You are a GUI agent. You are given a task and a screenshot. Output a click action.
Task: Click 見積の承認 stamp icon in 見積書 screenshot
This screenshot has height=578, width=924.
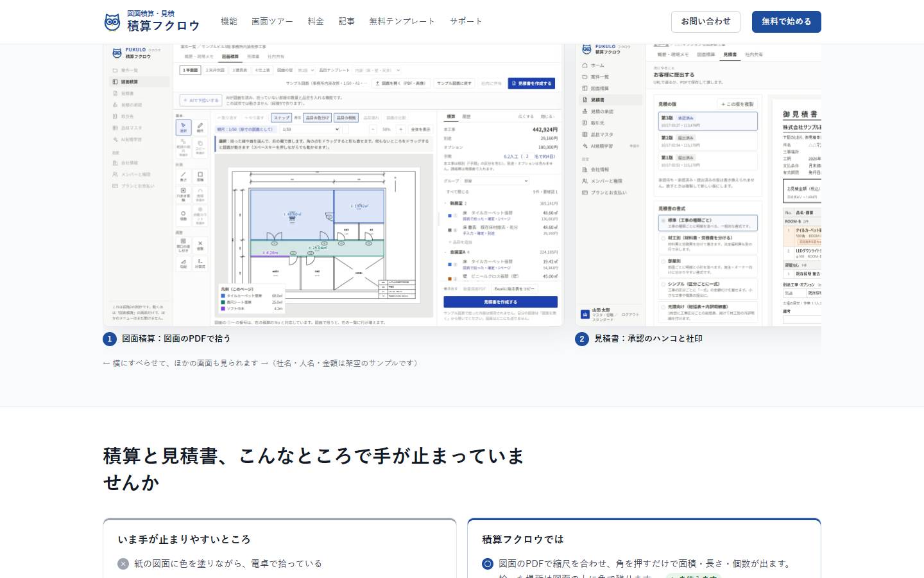click(585, 112)
